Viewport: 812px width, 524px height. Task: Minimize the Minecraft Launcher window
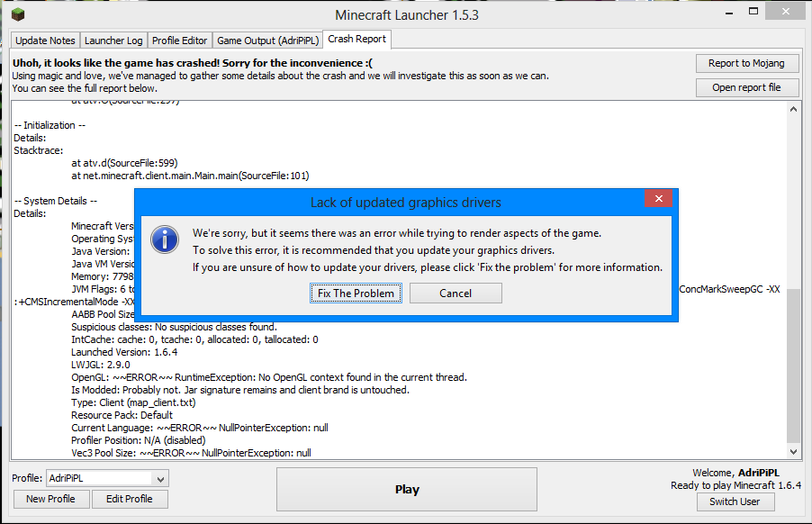click(x=729, y=13)
